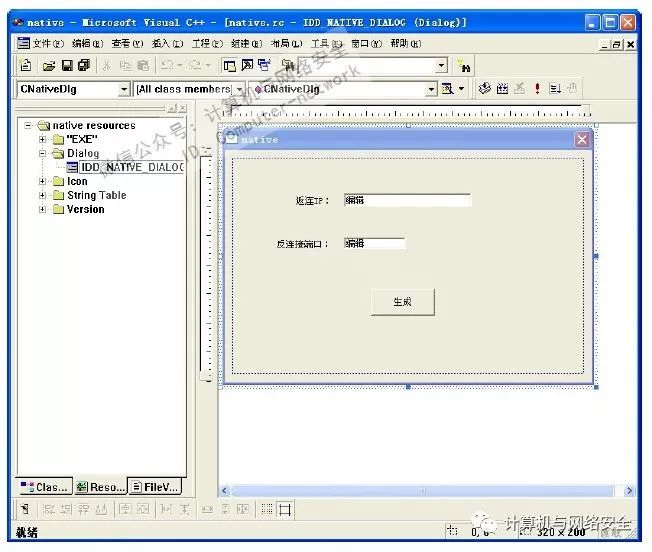Viewport: 652px width, 552px height.
Task: Click the horizontal scrollbar left arrow
Action: pos(224,490)
